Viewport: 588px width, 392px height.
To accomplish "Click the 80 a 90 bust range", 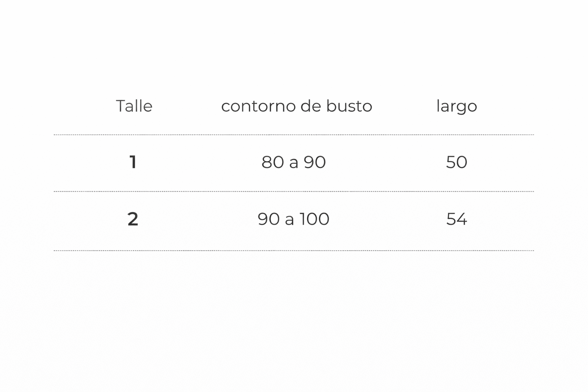I will [x=294, y=162].
